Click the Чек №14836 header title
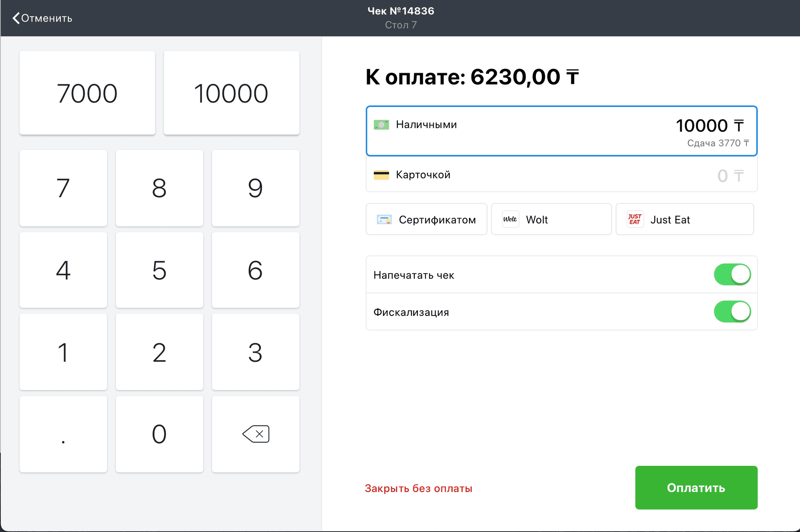 401,11
